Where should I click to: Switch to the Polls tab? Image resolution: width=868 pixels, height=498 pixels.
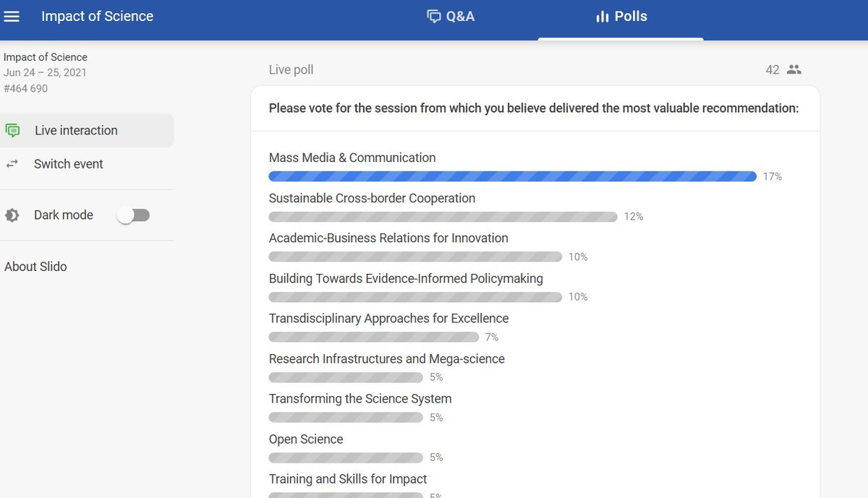pos(621,15)
